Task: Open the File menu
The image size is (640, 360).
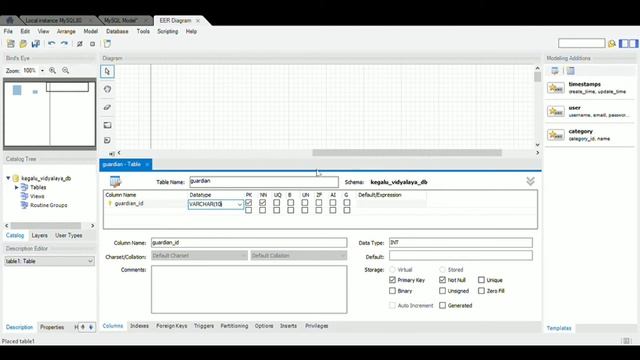Action: 8,31
